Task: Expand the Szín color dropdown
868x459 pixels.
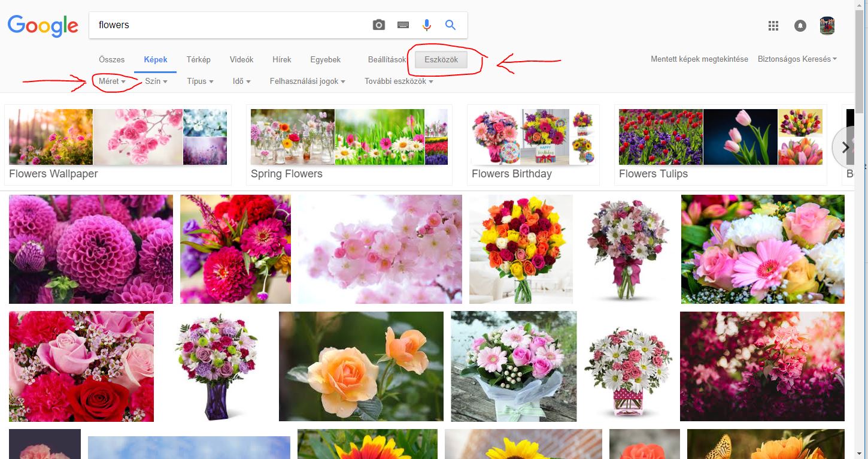Action: [x=156, y=81]
